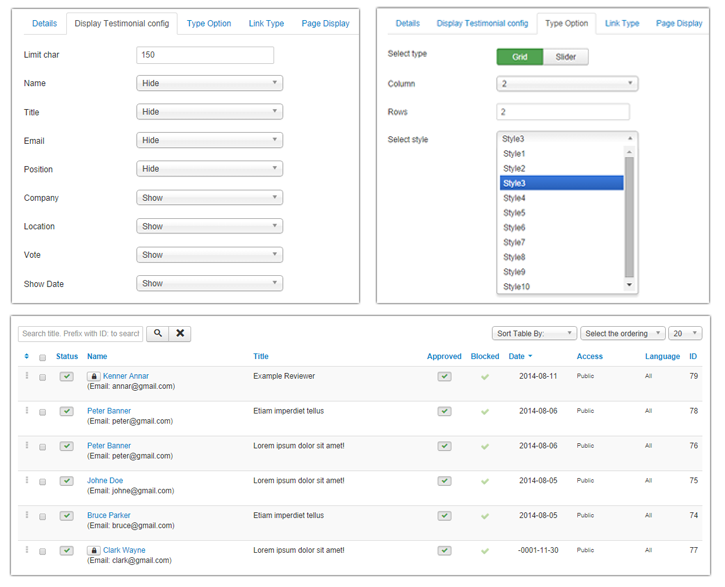Open the Company Show dropdown
This screenshot has height=587, width=725.
[x=209, y=198]
